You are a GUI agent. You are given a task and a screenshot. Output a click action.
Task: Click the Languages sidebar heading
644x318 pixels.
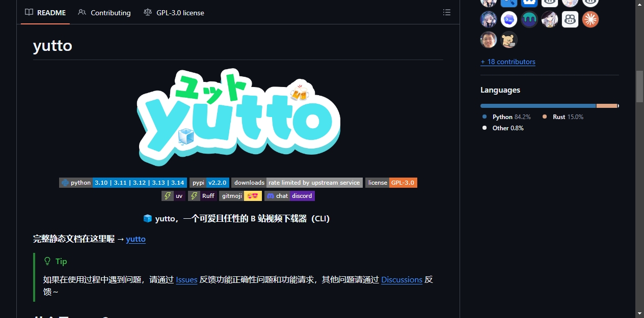[x=500, y=90]
